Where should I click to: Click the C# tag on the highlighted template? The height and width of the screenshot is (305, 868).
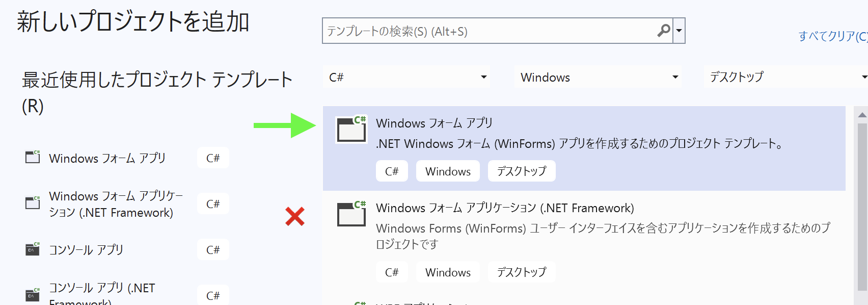(x=392, y=171)
